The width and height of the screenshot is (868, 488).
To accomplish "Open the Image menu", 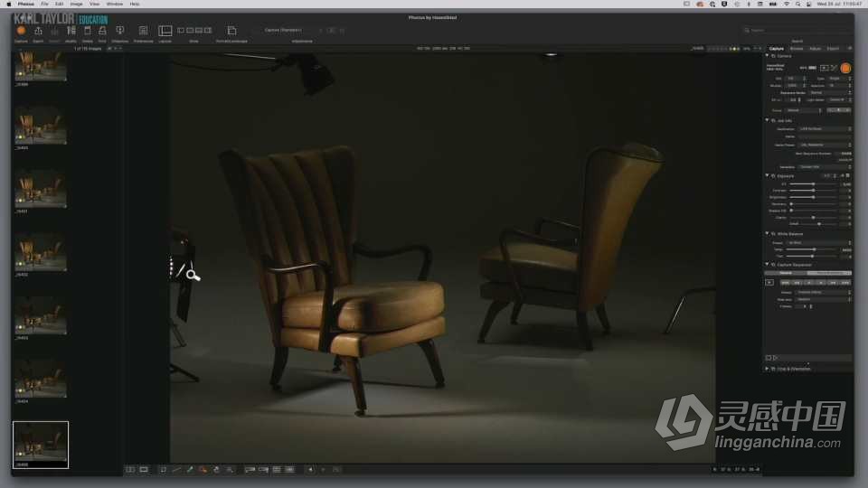I will pos(76,4).
